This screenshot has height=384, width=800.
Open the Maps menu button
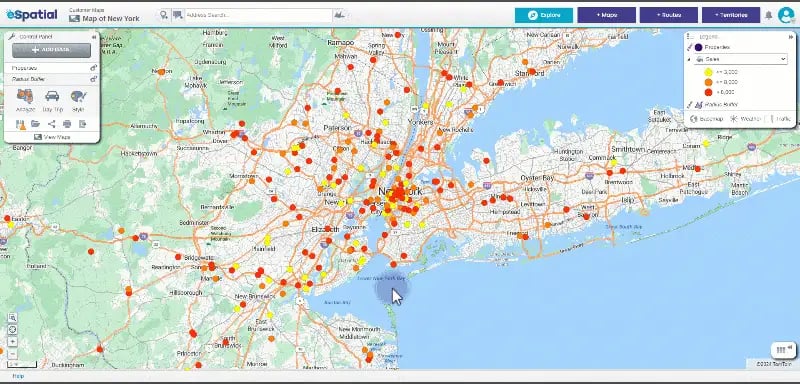607,15
